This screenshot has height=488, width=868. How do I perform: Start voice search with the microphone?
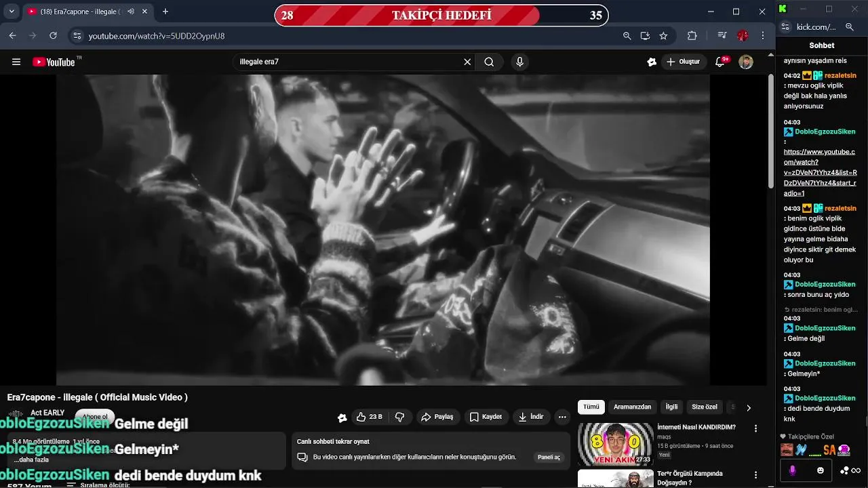point(519,62)
